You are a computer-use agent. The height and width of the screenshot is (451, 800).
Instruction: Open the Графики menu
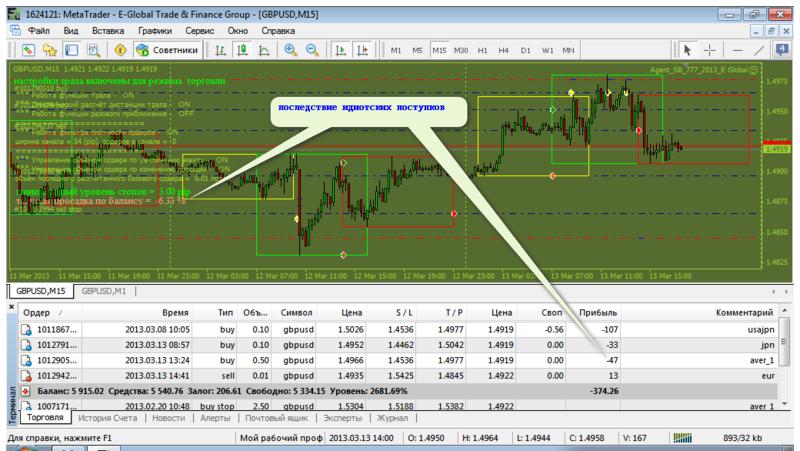155,31
